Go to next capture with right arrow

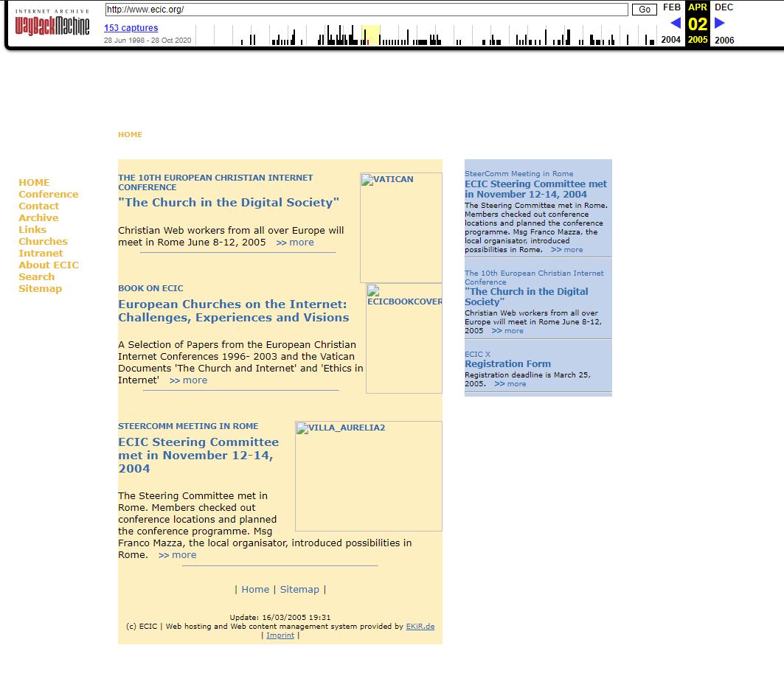(x=720, y=23)
